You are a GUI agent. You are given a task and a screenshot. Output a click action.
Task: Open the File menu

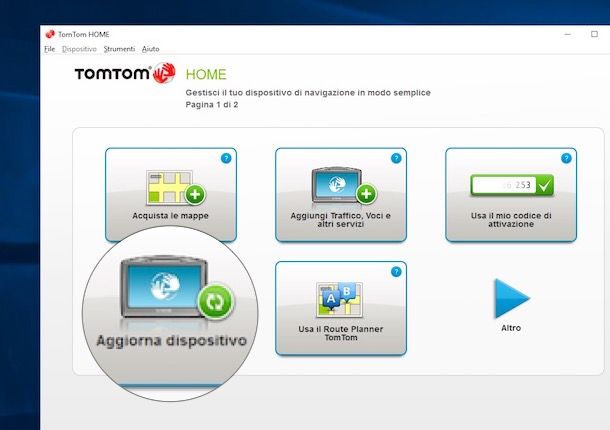(x=49, y=49)
